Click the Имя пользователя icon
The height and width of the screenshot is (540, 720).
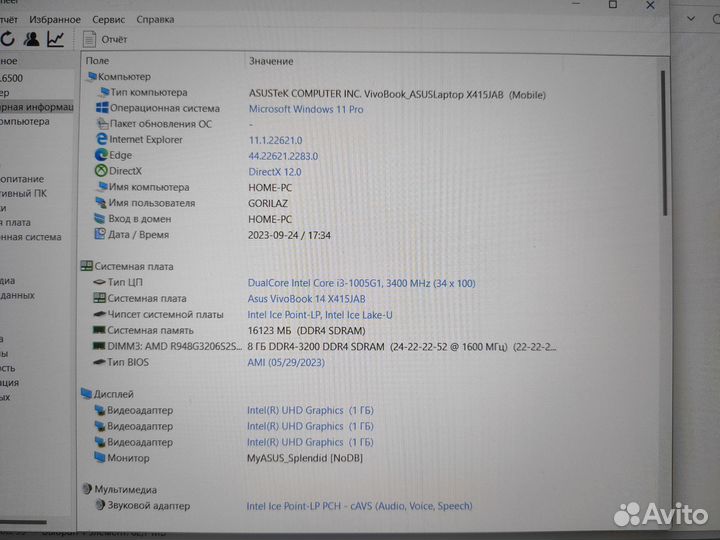101,202
